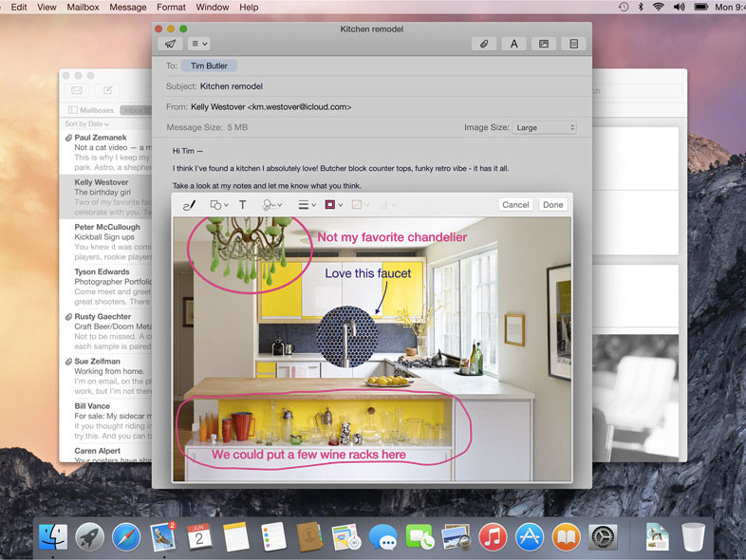
Task: Open the Signature markup dropdown
Action: point(272,205)
